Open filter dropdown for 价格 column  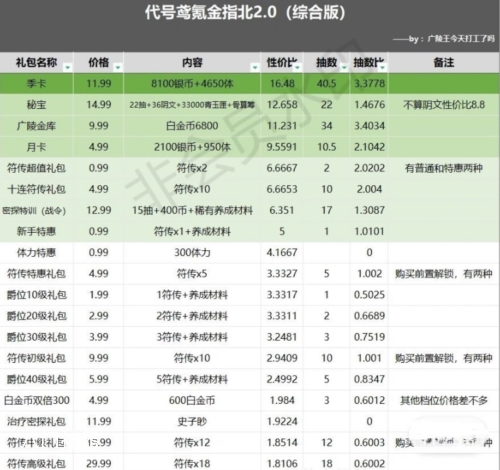coord(118,68)
